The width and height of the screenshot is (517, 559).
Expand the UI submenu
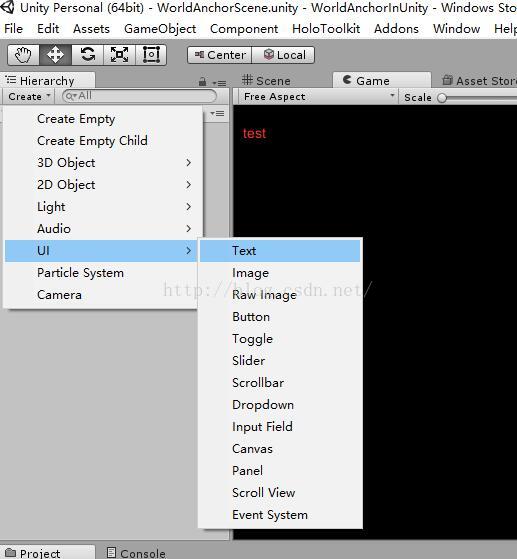[101, 251]
